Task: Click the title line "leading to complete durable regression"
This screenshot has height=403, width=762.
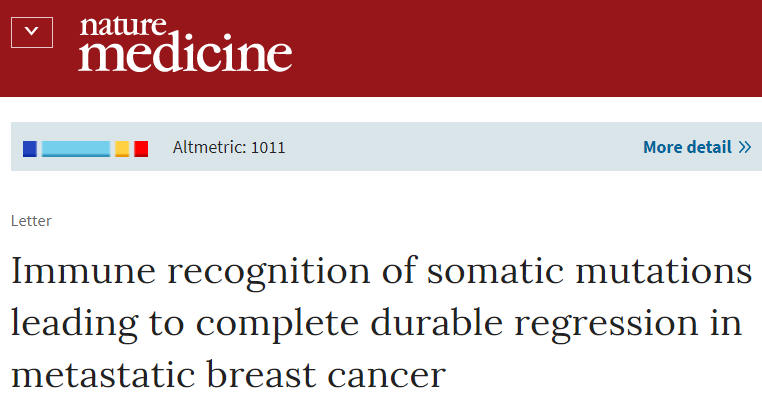Action: [x=354, y=323]
